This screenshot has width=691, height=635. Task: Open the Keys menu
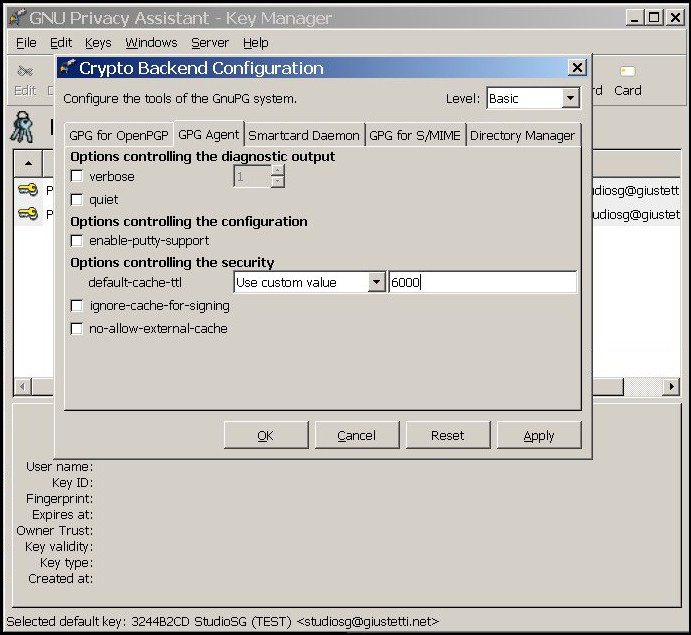pyautogui.click(x=98, y=43)
